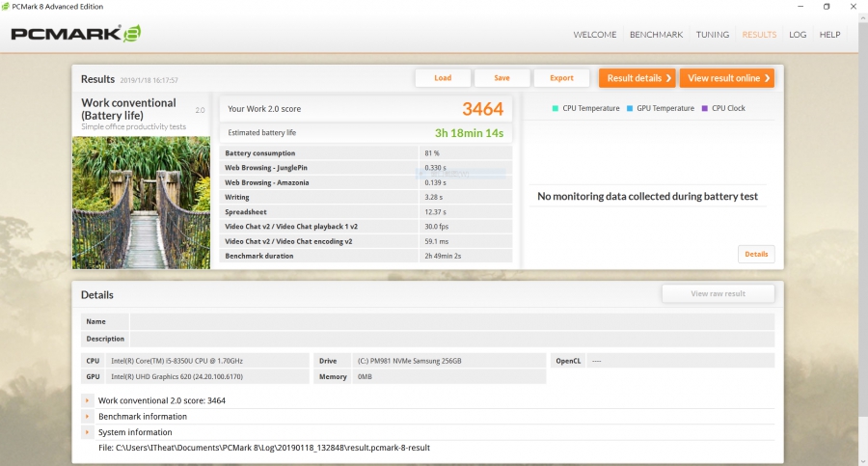Select the RESULTS tab
868x466 pixels.
[759, 35]
